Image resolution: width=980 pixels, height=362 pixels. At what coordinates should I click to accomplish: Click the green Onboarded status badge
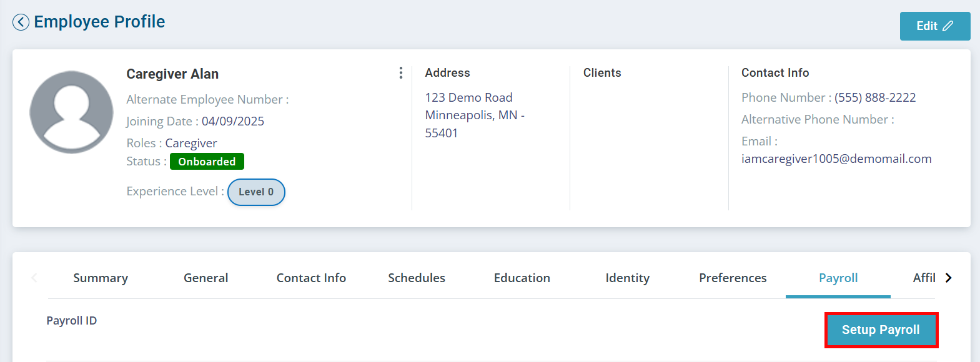(x=207, y=162)
